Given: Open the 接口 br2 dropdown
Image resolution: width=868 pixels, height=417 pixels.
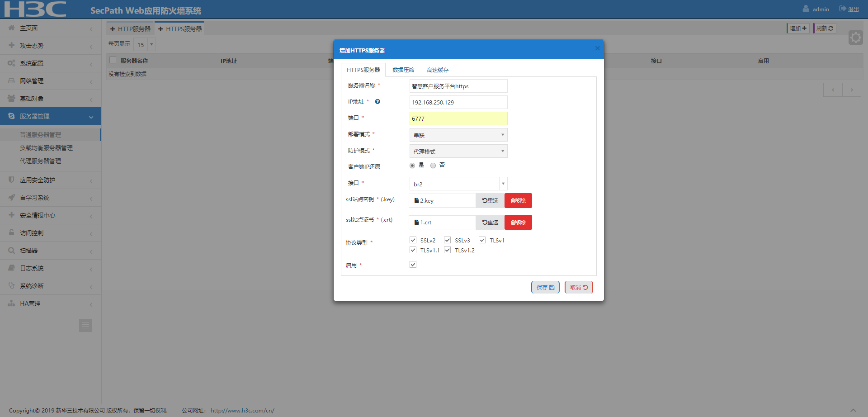Looking at the screenshot, I should [458, 184].
